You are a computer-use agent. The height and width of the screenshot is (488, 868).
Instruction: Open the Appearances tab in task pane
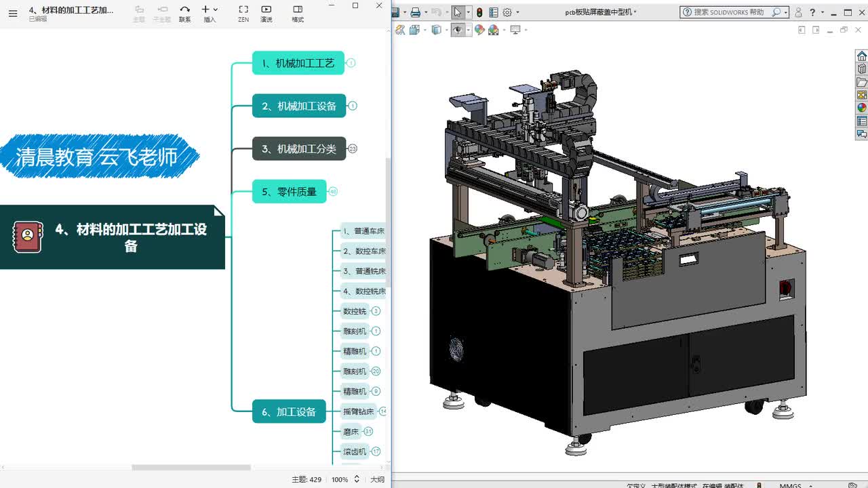pyautogui.click(x=862, y=108)
